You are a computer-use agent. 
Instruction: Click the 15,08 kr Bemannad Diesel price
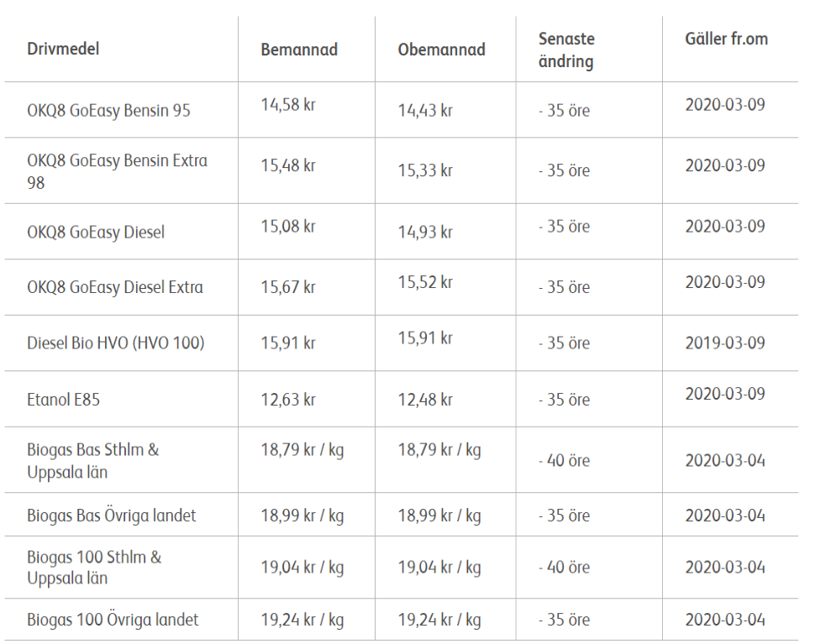288,227
